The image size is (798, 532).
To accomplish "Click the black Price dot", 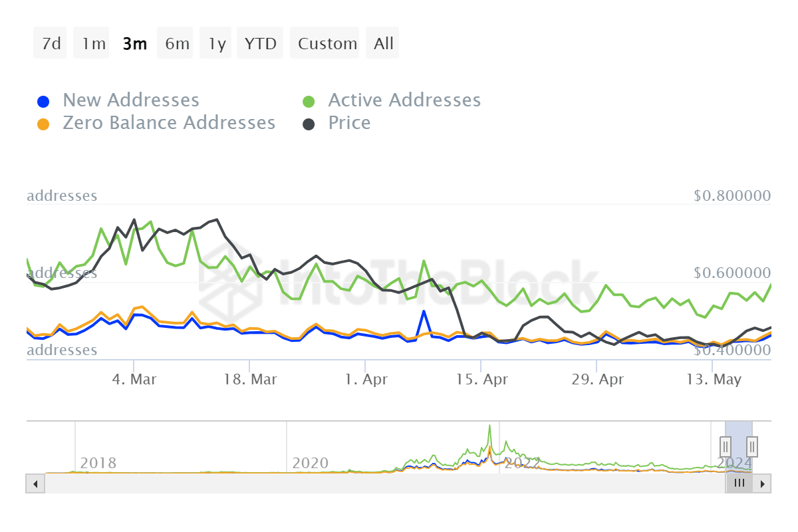I will (309, 123).
